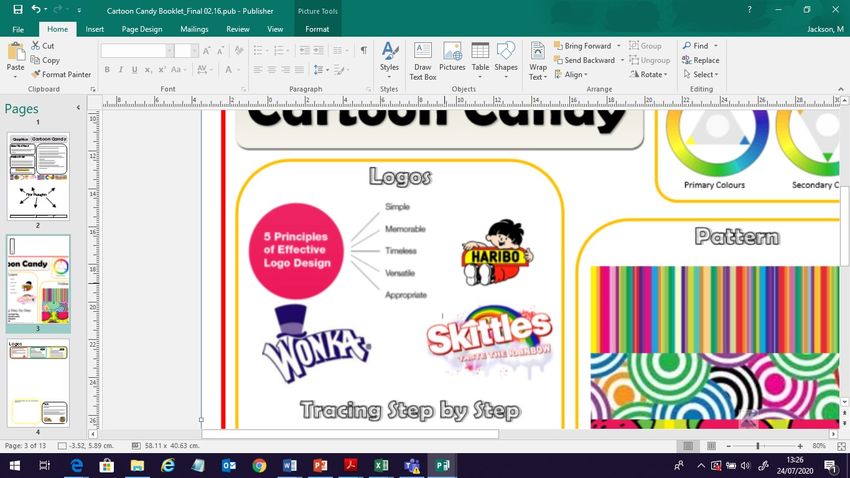Insert Pictures from ribbon

point(452,57)
